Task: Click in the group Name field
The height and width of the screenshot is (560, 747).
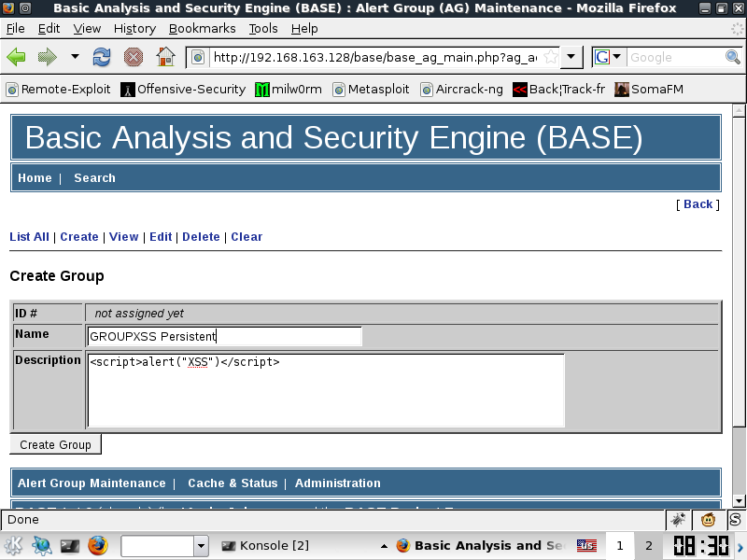Action: 225,336
